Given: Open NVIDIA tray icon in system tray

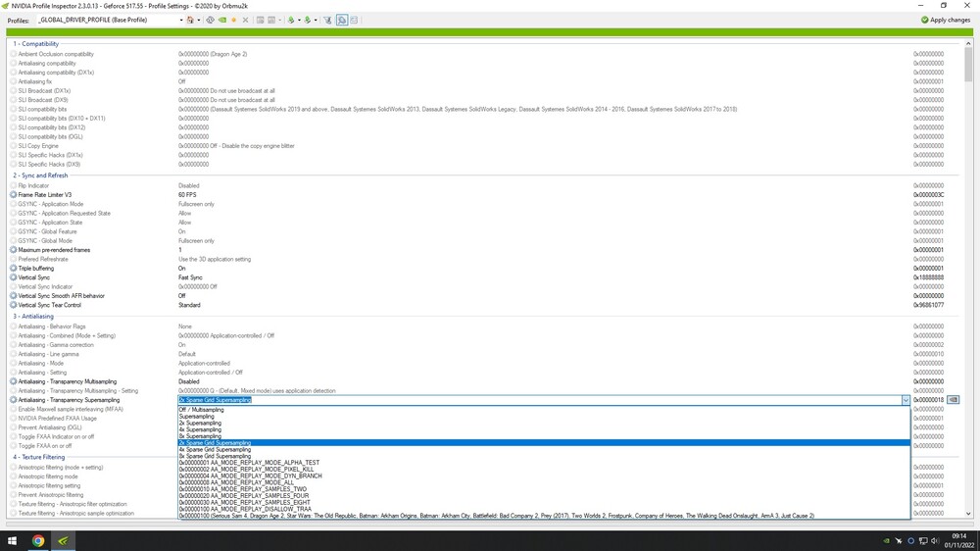Looking at the screenshot, I should point(886,541).
